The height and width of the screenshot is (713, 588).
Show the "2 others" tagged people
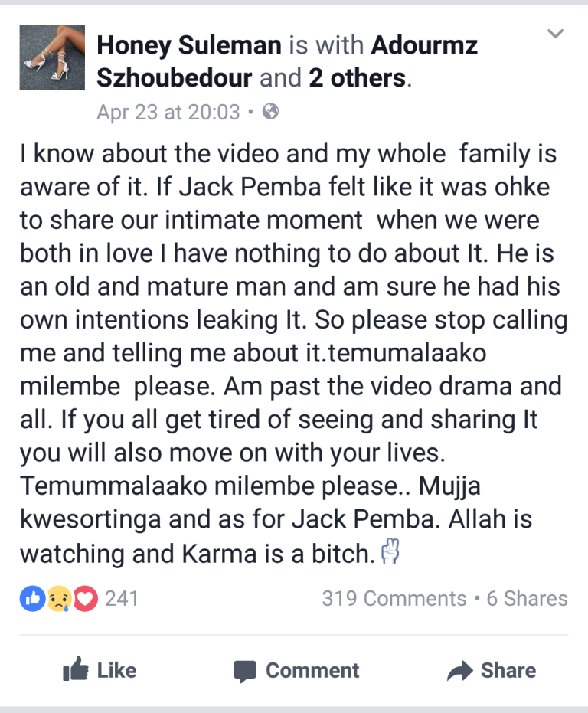click(x=358, y=78)
